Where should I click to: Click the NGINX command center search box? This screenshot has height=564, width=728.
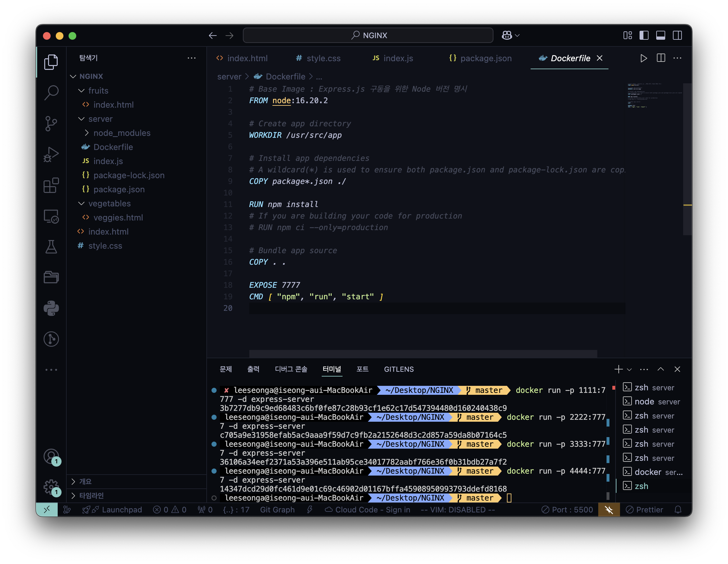(x=368, y=35)
